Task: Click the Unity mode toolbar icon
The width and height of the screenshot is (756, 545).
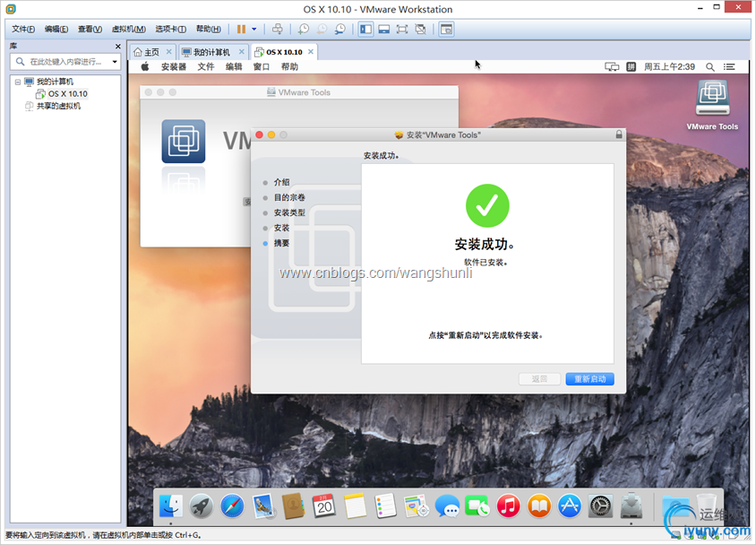Action: [x=420, y=30]
